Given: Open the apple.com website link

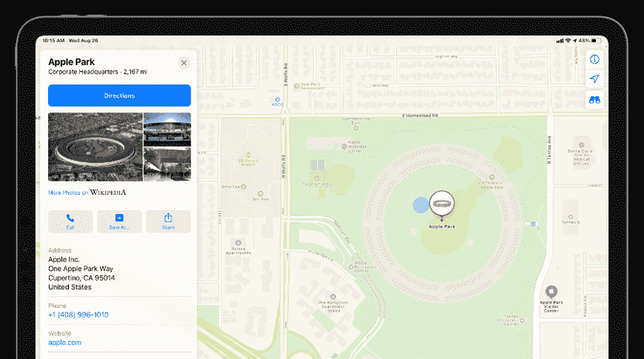Looking at the screenshot, I should click(64, 342).
